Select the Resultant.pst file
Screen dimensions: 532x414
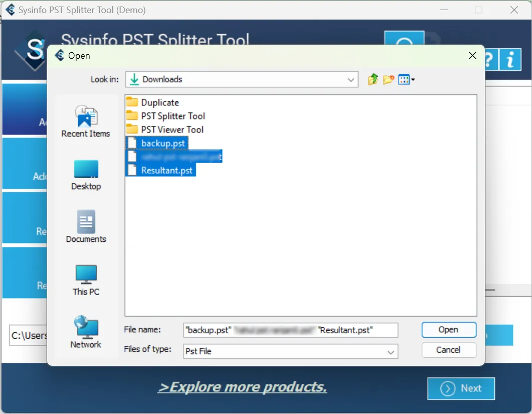pyautogui.click(x=161, y=170)
